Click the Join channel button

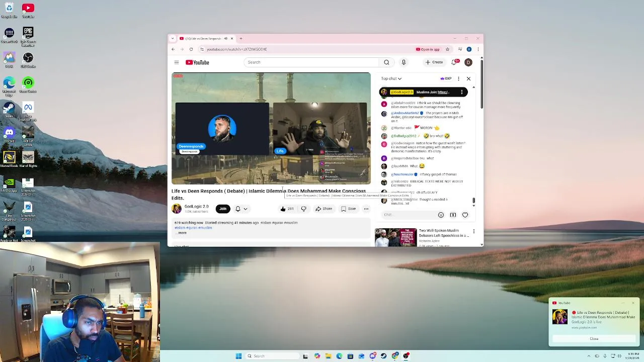[x=223, y=209]
